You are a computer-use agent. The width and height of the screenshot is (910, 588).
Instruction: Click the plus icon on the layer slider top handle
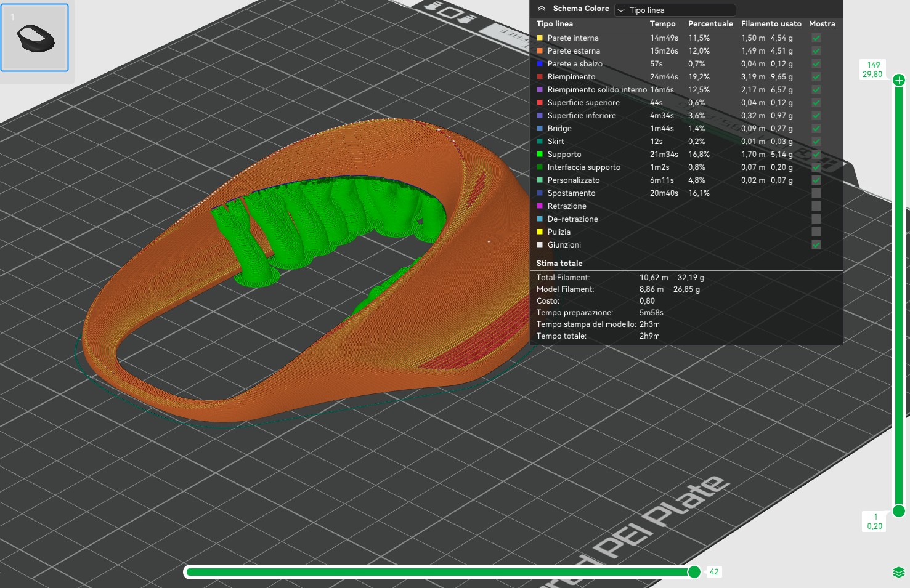click(899, 80)
